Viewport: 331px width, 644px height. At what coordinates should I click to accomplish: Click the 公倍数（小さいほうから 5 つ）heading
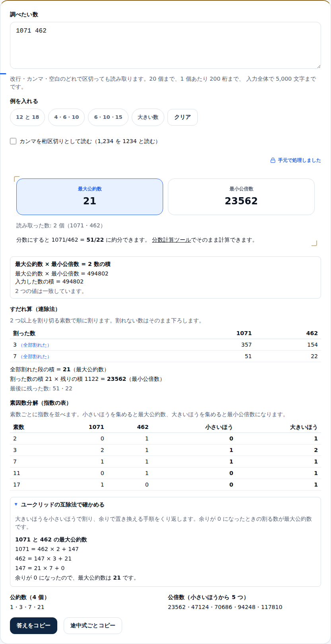click(x=208, y=597)
